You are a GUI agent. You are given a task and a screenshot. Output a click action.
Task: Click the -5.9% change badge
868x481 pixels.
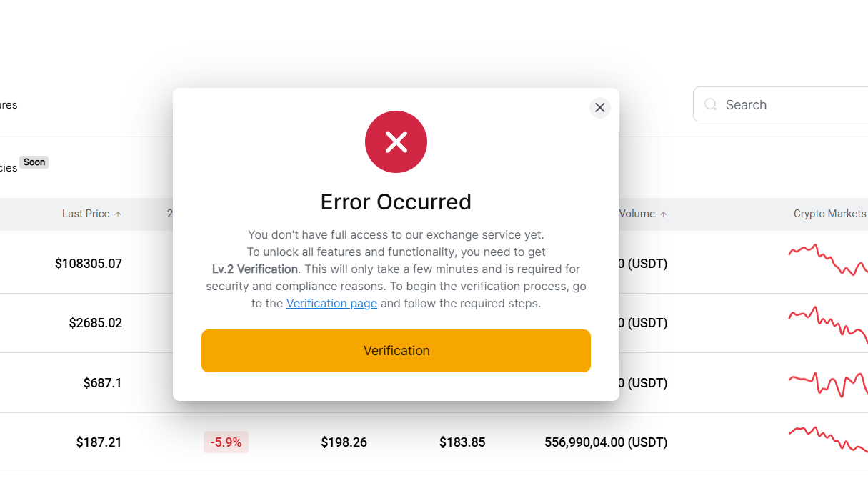point(226,442)
